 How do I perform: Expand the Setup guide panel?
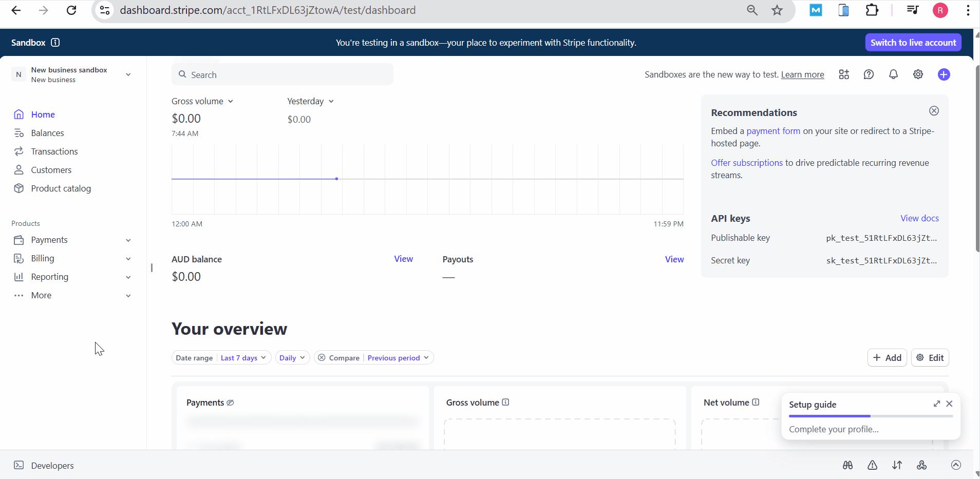click(937, 404)
